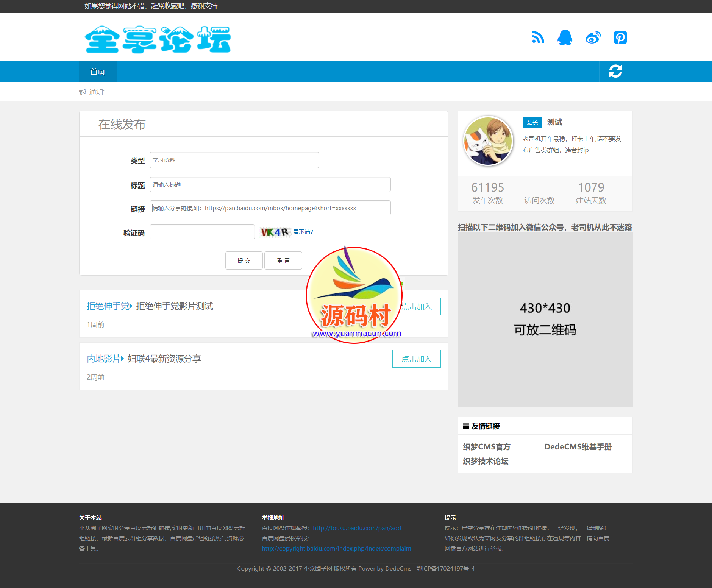This screenshot has height=588, width=712.
Task: Select the 首页 navigation tab
Action: pos(98,72)
